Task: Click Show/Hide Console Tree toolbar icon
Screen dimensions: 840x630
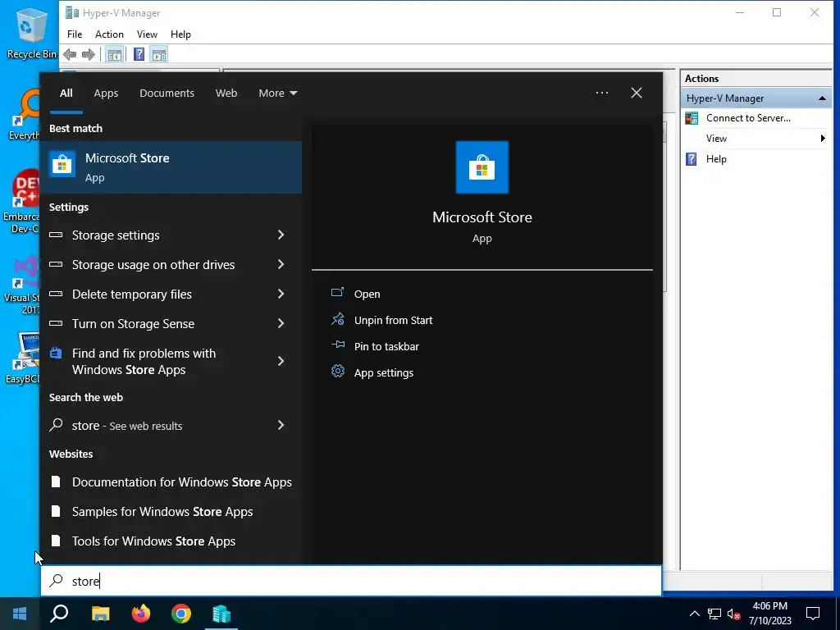Action: [114, 54]
